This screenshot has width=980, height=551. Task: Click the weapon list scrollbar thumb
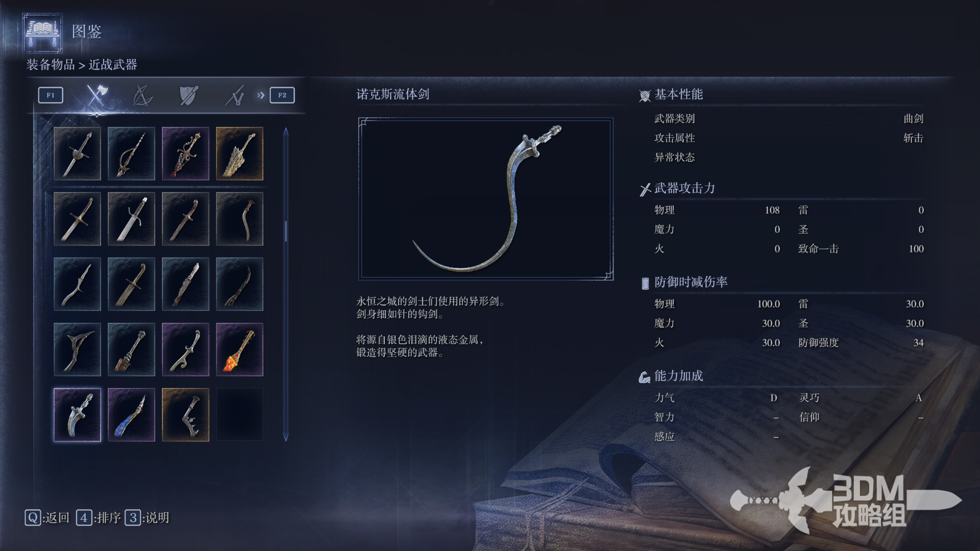point(286,231)
